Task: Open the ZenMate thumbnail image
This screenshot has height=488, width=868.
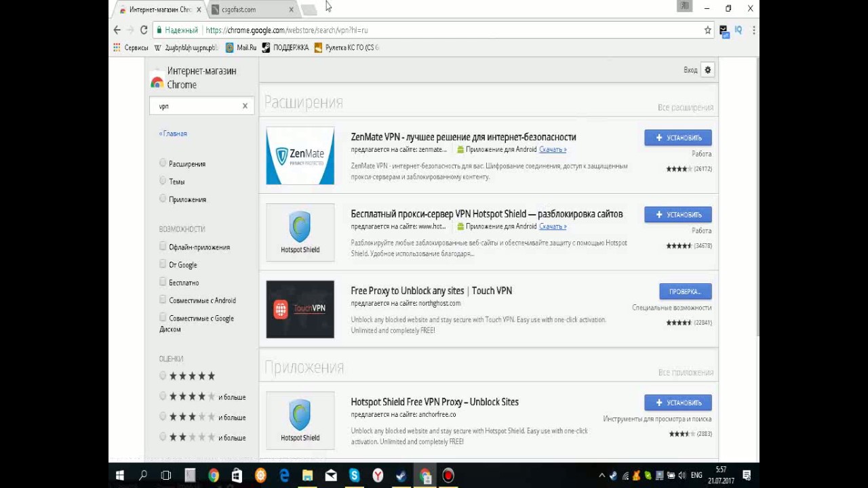Action: point(300,156)
